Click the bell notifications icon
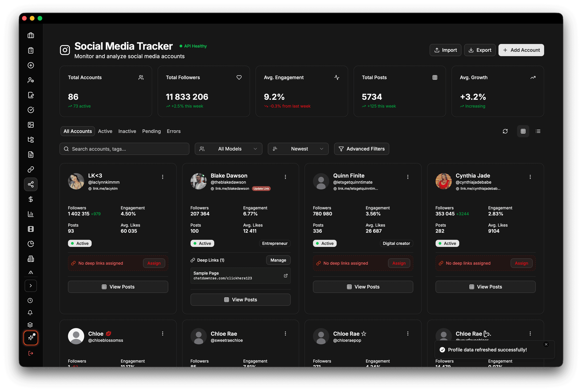Image resolution: width=582 pixels, height=392 pixels. click(x=30, y=313)
